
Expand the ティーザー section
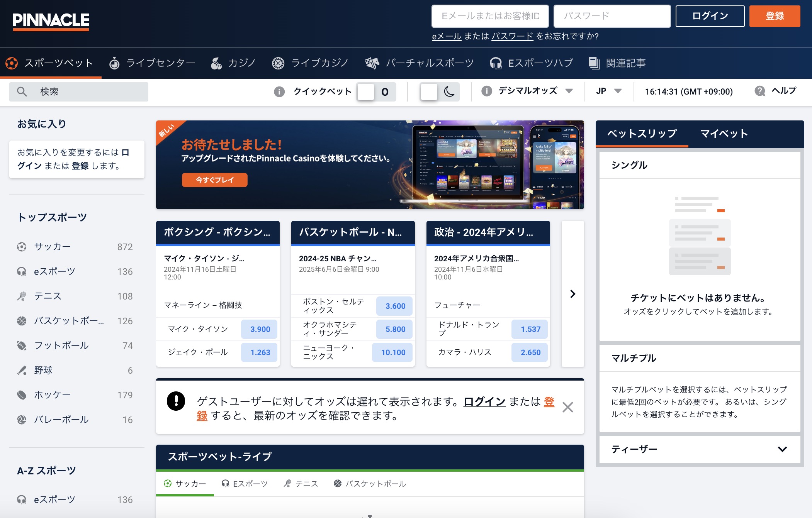[x=700, y=449]
